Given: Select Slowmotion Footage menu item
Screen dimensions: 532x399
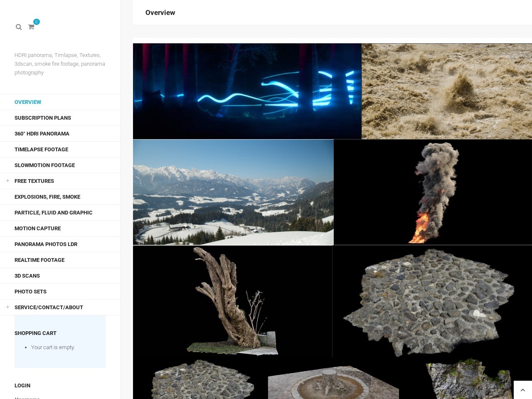Looking at the screenshot, I should 45,165.
